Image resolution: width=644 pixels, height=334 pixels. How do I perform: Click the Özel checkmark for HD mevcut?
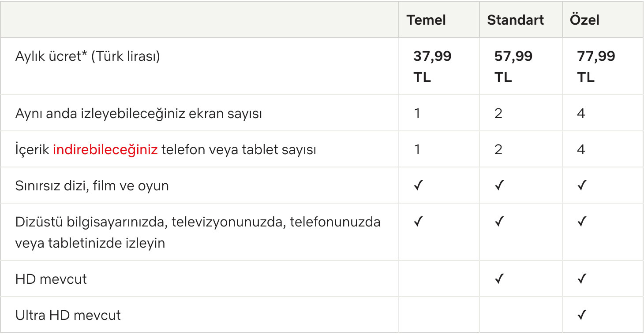[582, 279]
